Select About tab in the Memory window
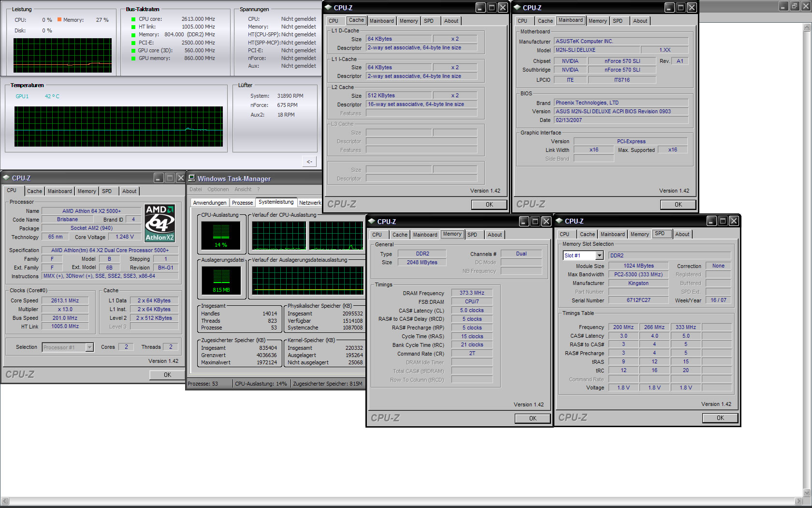Image resolution: width=812 pixels, height=508 pixels. pyautogui.click(x=494, y=235)
